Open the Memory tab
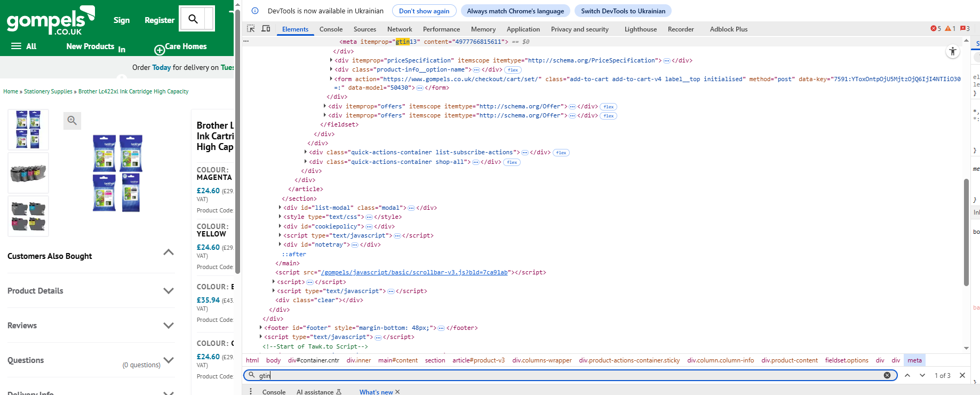The width and height of the screenshot is (980, 395). point(483,29)
